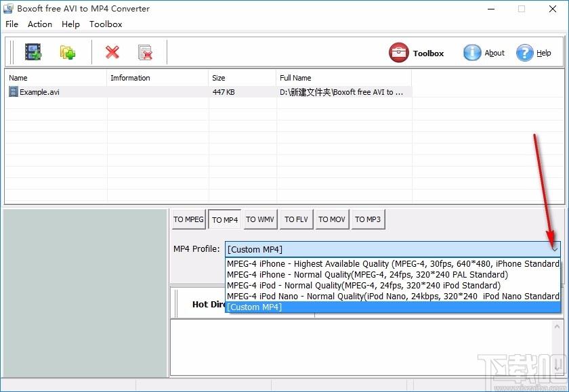Screen dimensions: 569x392
Task: Sort by the Imformation column header
Action: [157, 78]
